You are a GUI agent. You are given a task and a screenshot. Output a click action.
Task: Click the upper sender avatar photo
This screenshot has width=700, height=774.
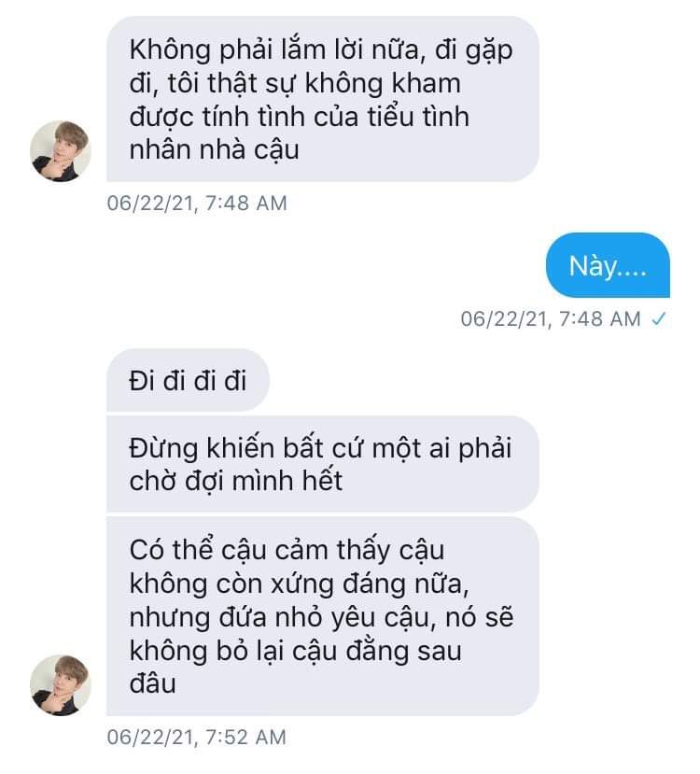(60, 150)
